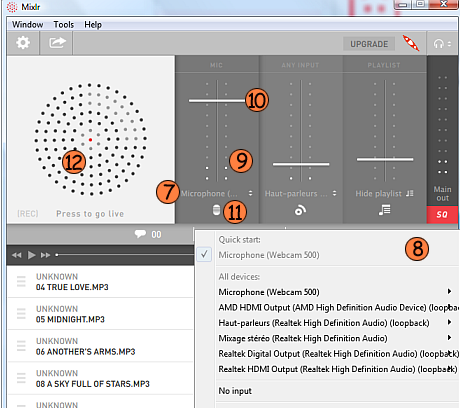Screen dimensions: 460x408
Task: Click the playlist track progress bar
Action: pyautogui.click(x=125, y=255)
